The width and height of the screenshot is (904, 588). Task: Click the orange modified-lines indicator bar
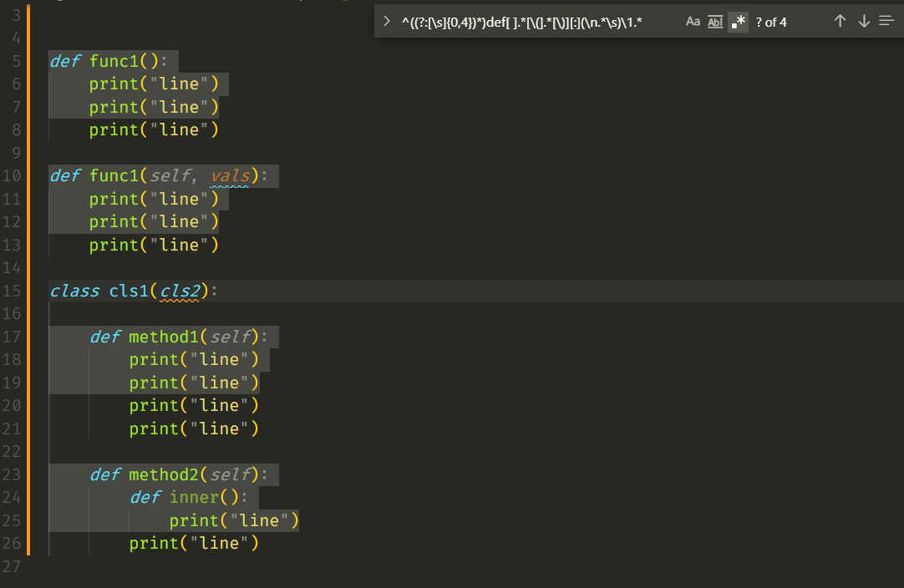(x=28, y=292)
